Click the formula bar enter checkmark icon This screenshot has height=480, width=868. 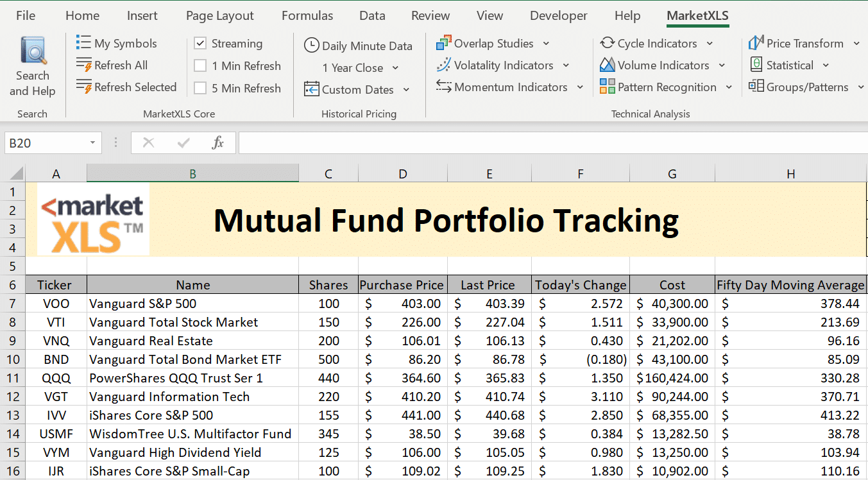point(183,142)
